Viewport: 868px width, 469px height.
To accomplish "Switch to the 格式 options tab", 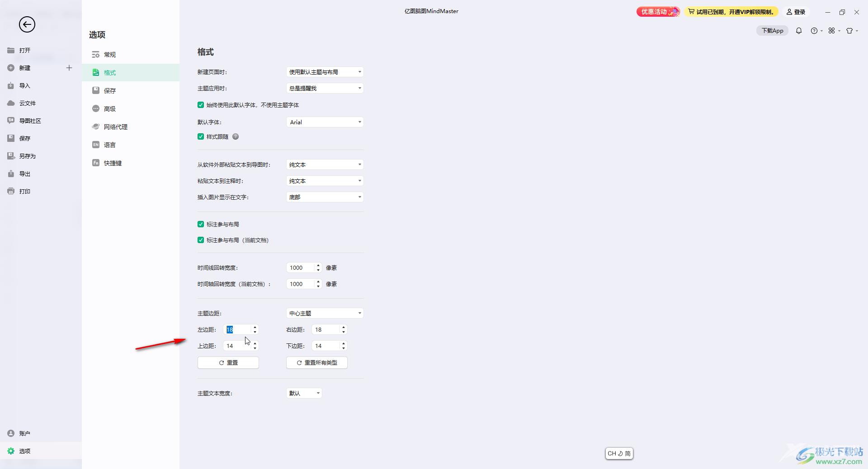I will [131, 72].
